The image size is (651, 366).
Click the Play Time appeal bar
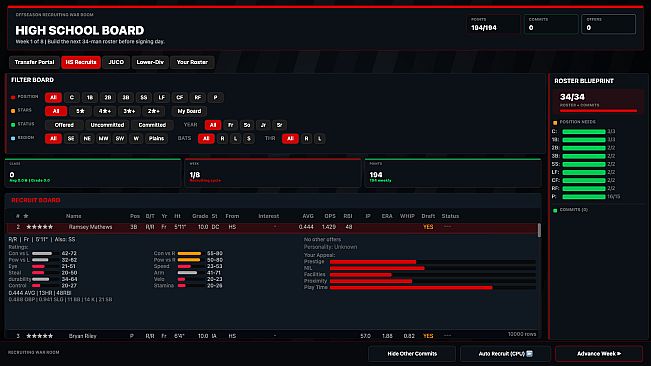433,287
